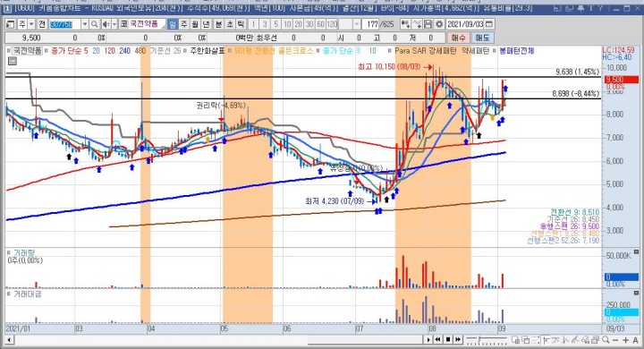The width and height of the screenshot is (644, 349).
Task: Select the 30 interval button
Action: [x=309, y=24]
